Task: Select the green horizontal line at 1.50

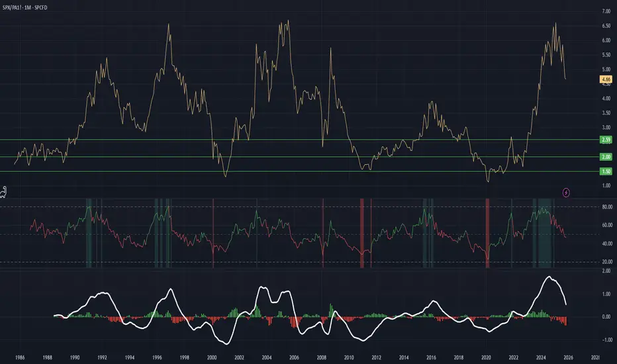Action: [299, 171]
